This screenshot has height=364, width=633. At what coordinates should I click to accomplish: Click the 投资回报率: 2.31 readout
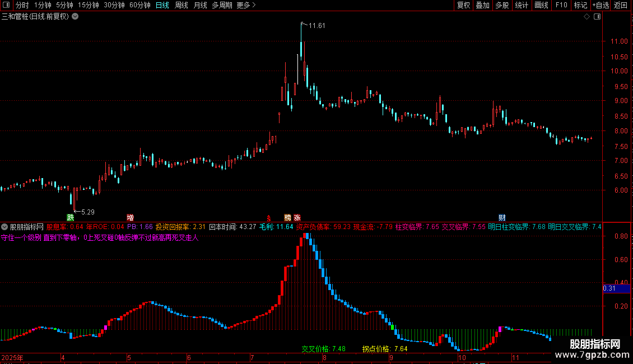tap(180, 227)
